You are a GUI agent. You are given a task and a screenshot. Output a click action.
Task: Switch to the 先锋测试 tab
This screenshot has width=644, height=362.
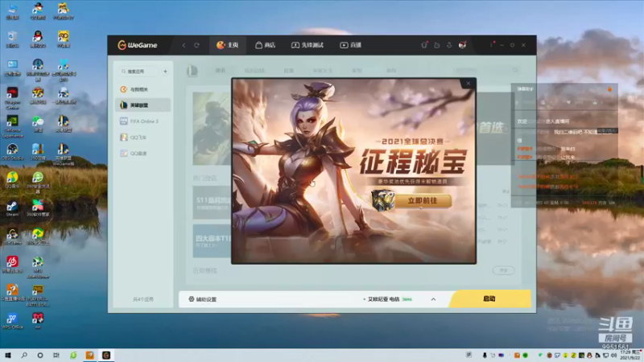[308, 45]
